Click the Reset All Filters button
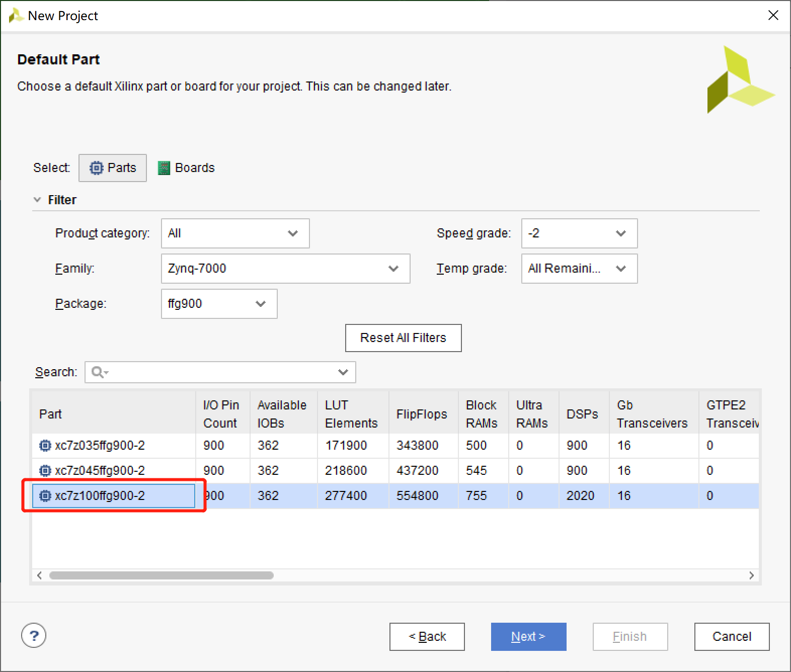The height and width of the screenshot is (672, 791). point(403,338)
